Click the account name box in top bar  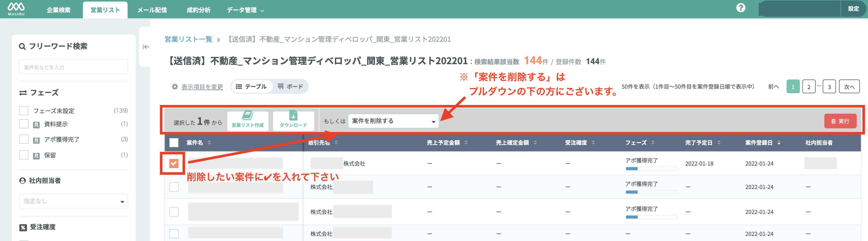pos(799,9)
